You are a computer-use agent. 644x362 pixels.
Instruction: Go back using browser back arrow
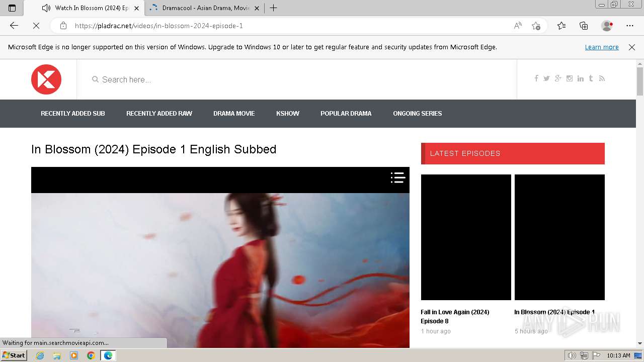pos(14,26)
